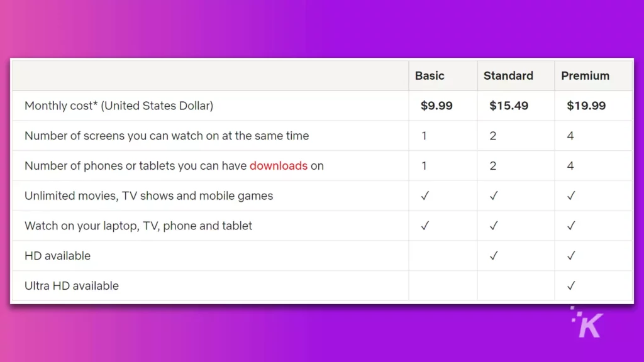The width and height of the screenshot is (644, 362).
Task: Click the red downloads link
Action: (x=279, y=166)
